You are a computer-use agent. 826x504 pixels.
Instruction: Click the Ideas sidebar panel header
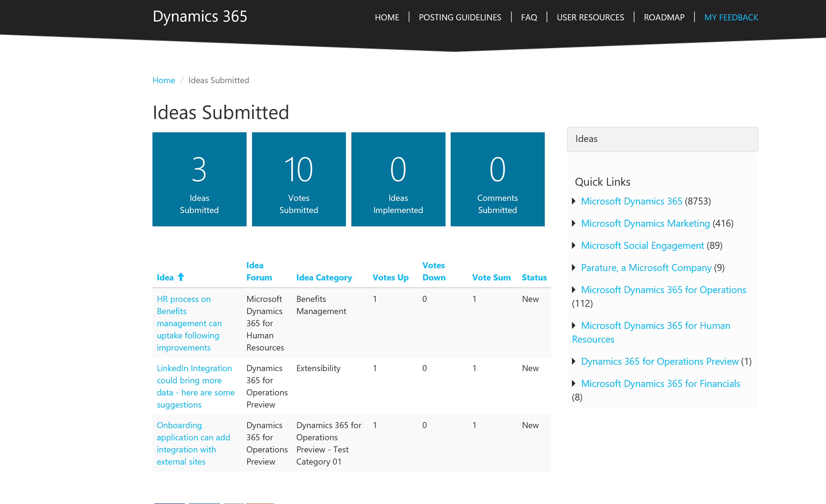tap(662, 139)
